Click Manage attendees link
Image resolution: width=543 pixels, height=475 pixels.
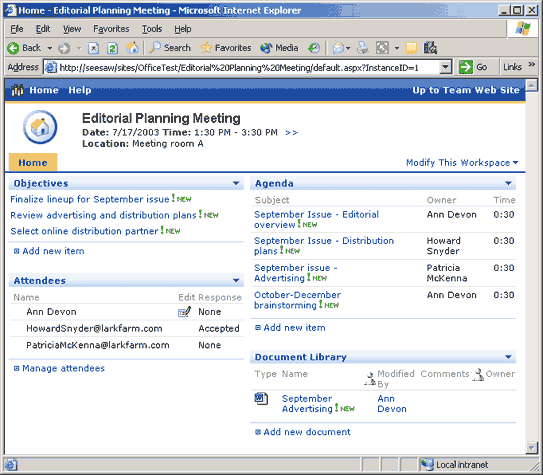click(63, 368)
